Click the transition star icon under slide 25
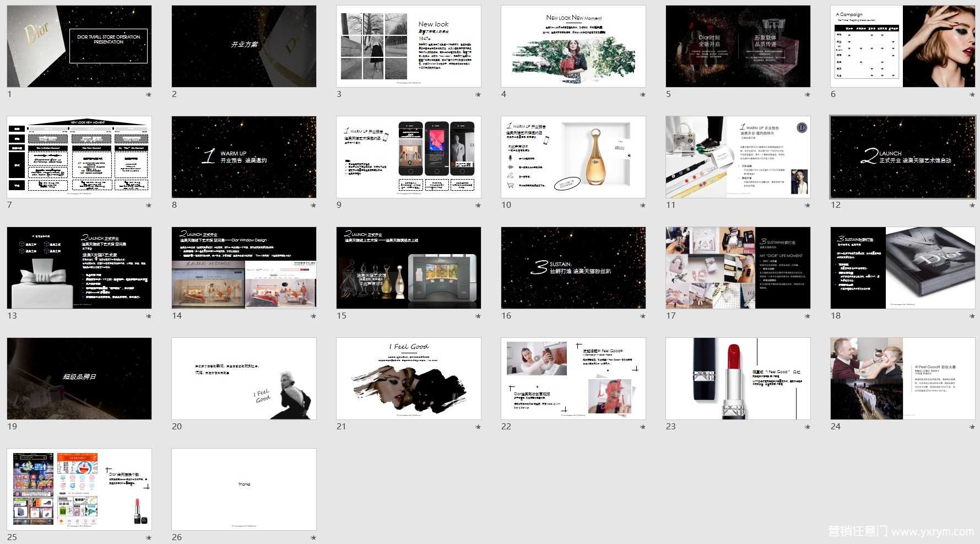The image size is (980, 544). click(x=149, y=538)
